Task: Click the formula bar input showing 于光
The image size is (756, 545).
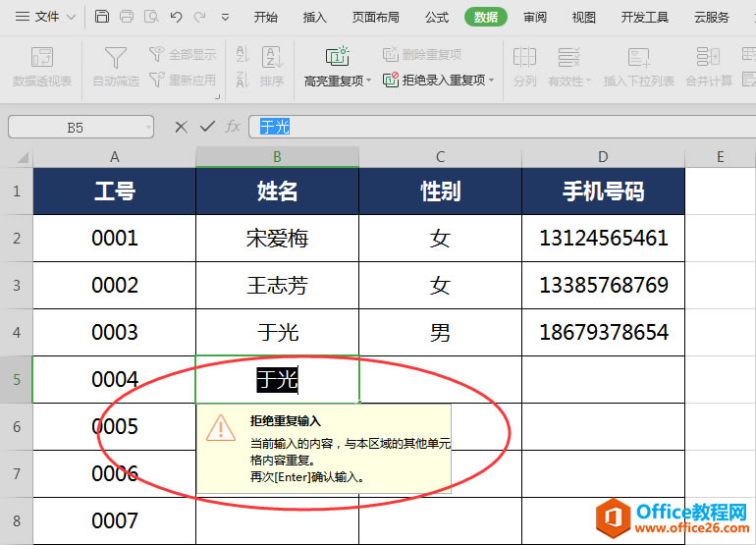Action: 491,127
